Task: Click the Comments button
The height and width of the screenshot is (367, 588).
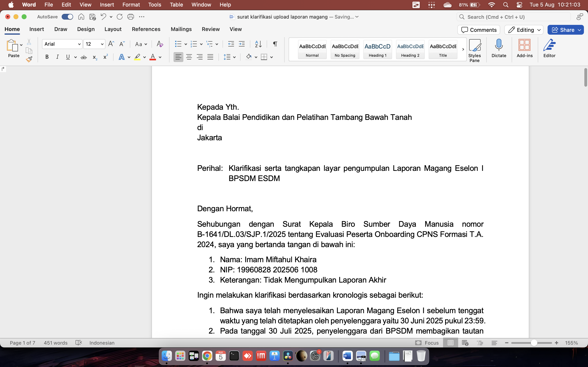Action: point(479,30)
